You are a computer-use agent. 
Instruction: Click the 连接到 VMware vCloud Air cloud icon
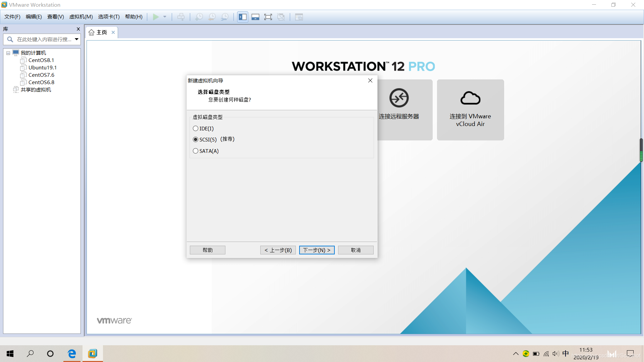click(x=471, y=98)
